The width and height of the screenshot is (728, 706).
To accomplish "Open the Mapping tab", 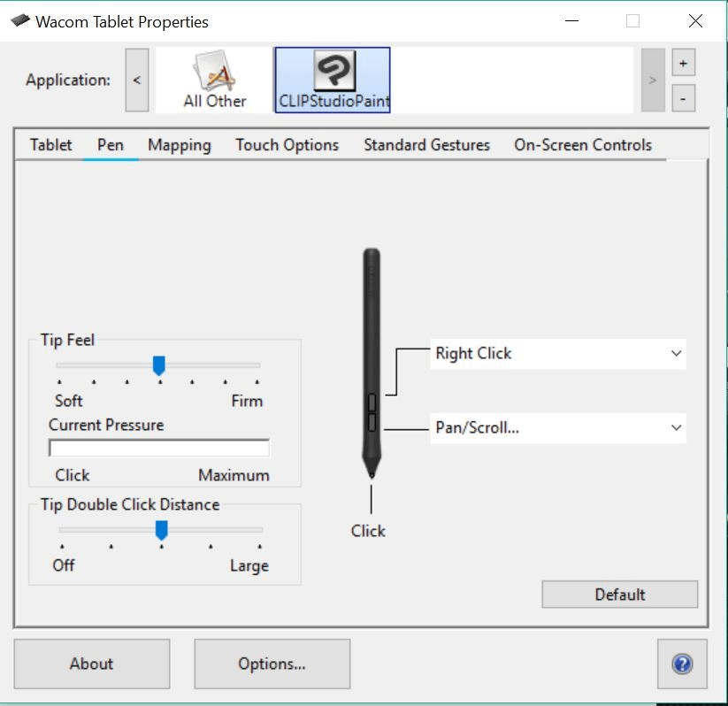I will [180, 145].
